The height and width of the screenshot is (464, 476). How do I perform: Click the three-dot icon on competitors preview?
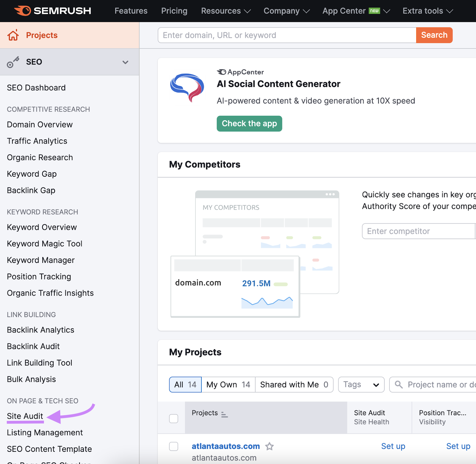tap(330, 194)
